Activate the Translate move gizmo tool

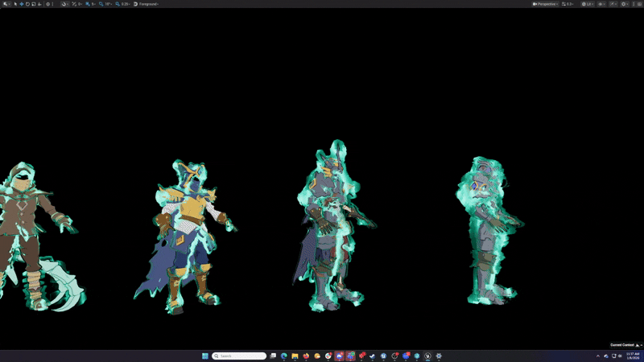click(x=22, y=4)
